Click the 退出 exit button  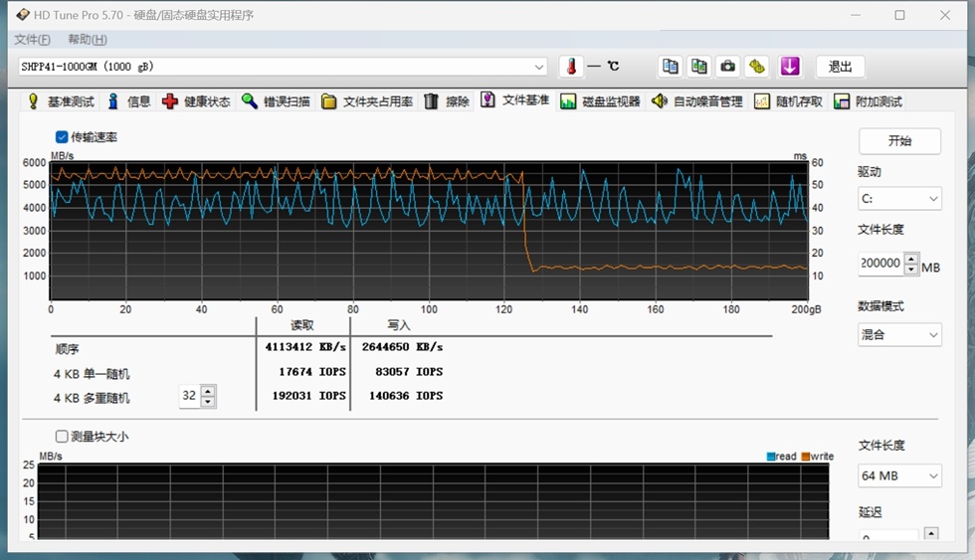[x=841, y=67]
